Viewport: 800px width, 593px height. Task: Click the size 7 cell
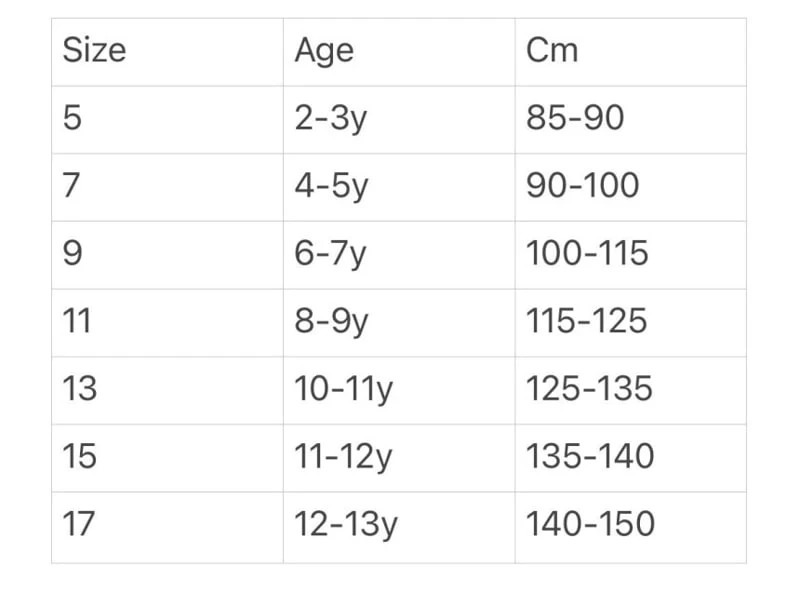[72, 186]
